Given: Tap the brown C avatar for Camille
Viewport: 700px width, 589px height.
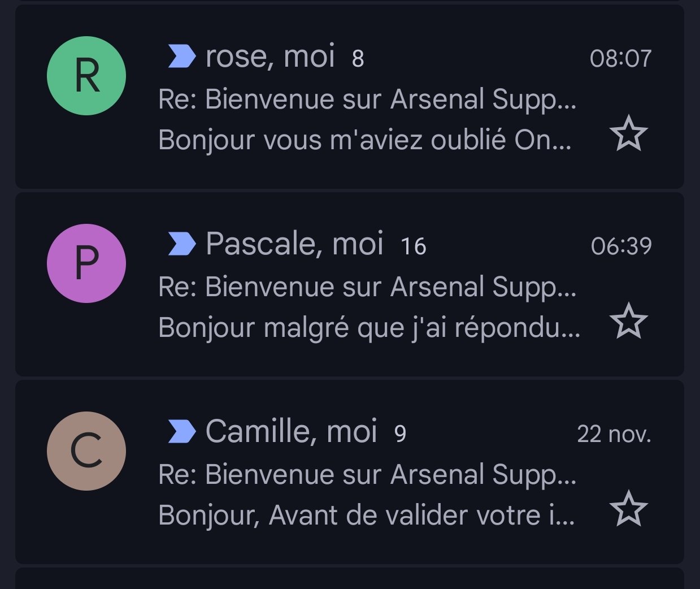Looking at the screenshot, I should 86,451.
